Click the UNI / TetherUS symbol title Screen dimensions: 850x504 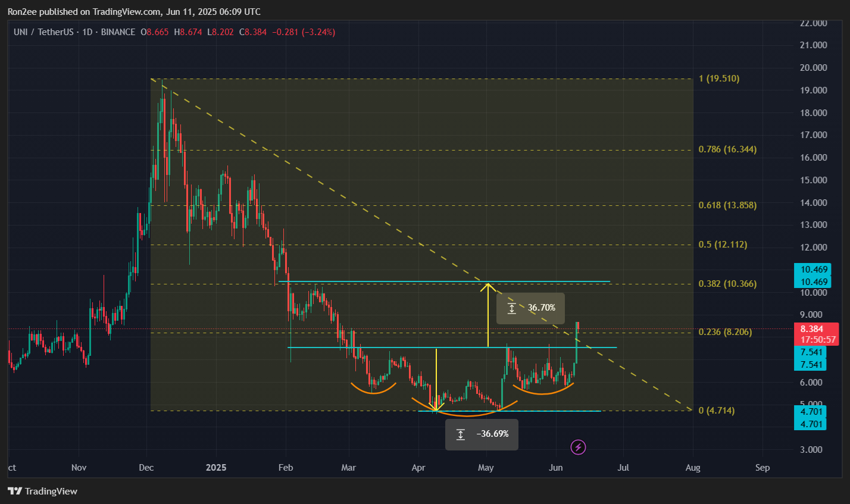coord(43,32)
